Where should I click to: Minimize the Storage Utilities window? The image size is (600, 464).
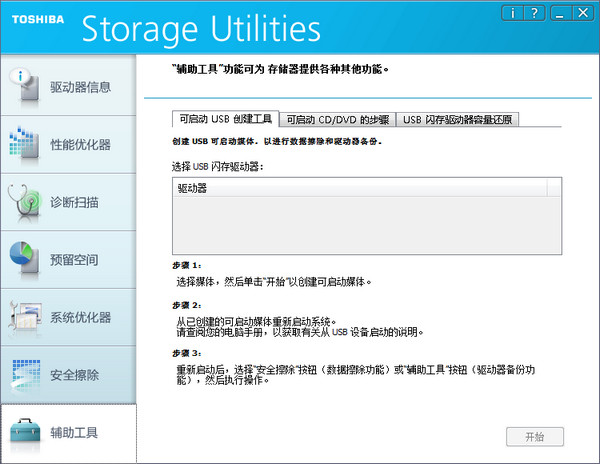(560, 12)
